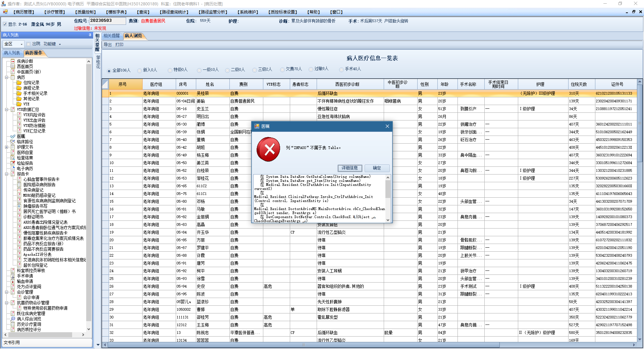
Task: Open the 手术相关记录 folder icon
Action: (x=19, y=93)
